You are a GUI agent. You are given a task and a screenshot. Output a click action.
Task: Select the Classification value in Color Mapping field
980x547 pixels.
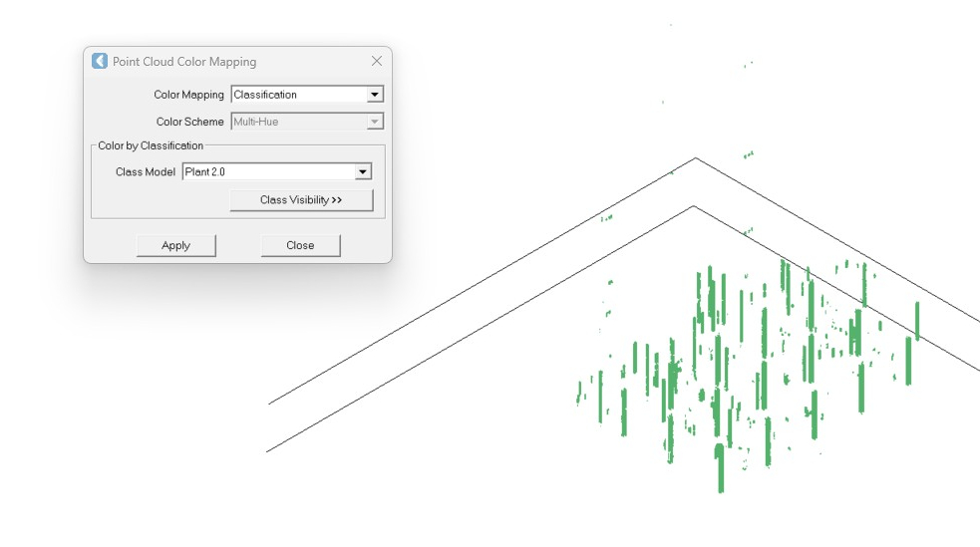click(298, 95)
